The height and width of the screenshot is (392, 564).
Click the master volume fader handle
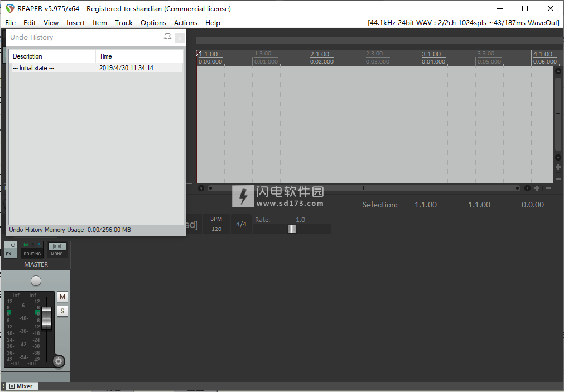[x=46, y=317]
